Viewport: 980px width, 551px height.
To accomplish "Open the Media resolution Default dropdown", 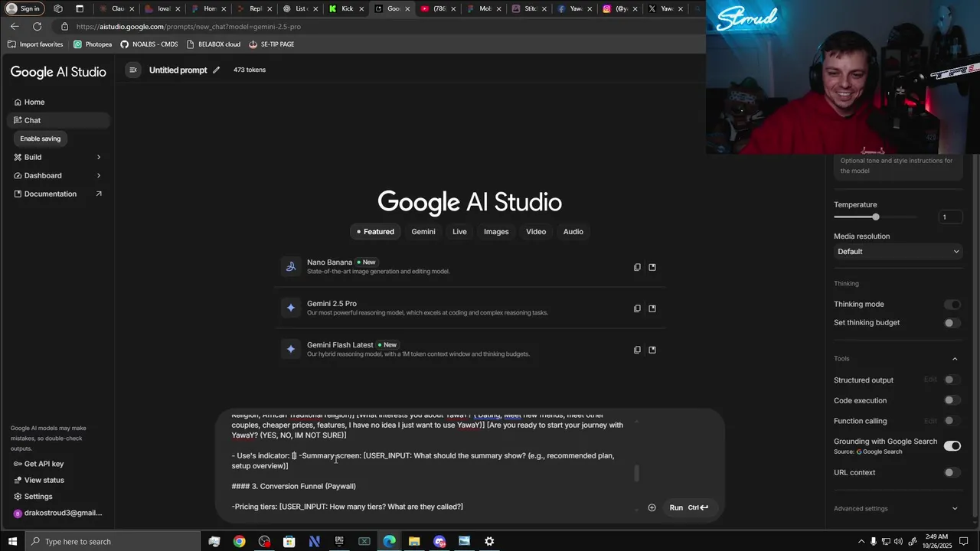I will pos(897,252).
